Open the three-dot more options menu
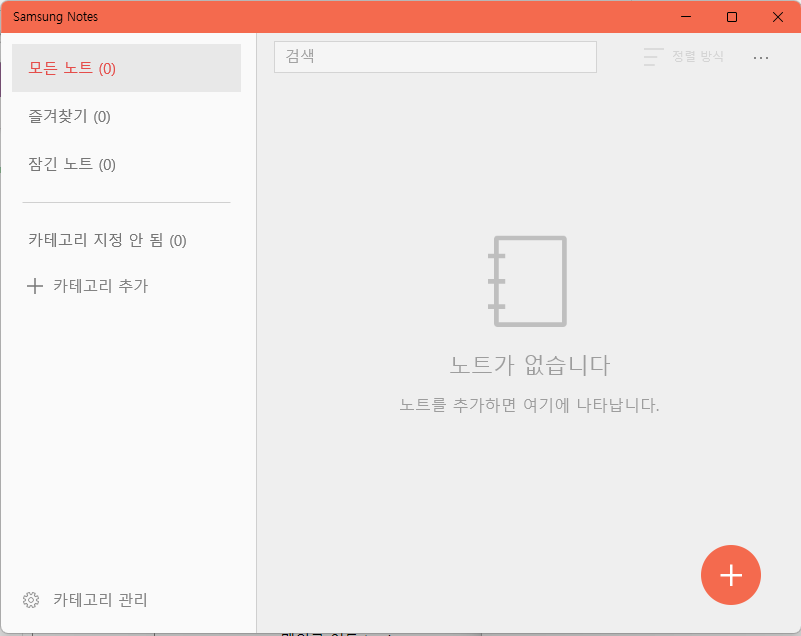The height and width of the screenshot is (636, 801). click(x=761, y=58)
